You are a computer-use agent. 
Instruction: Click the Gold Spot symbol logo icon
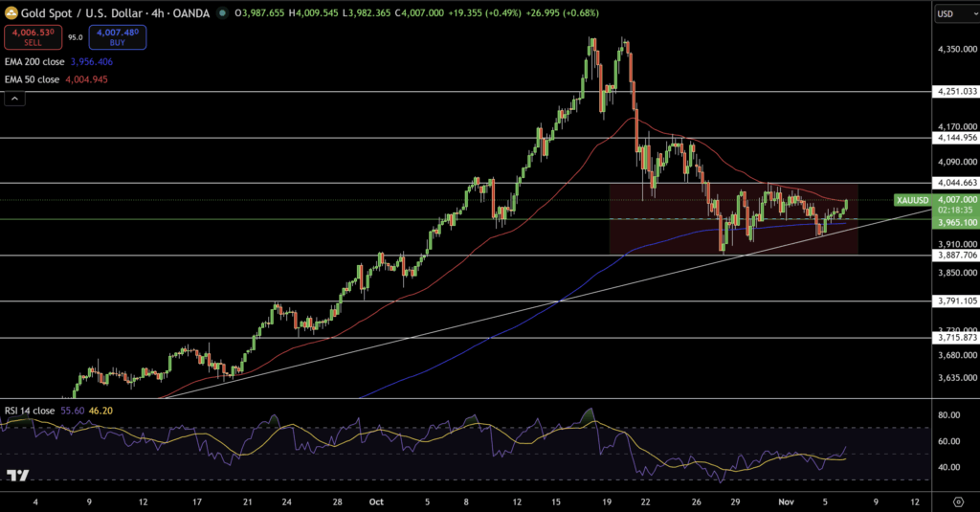coord(12,13)
